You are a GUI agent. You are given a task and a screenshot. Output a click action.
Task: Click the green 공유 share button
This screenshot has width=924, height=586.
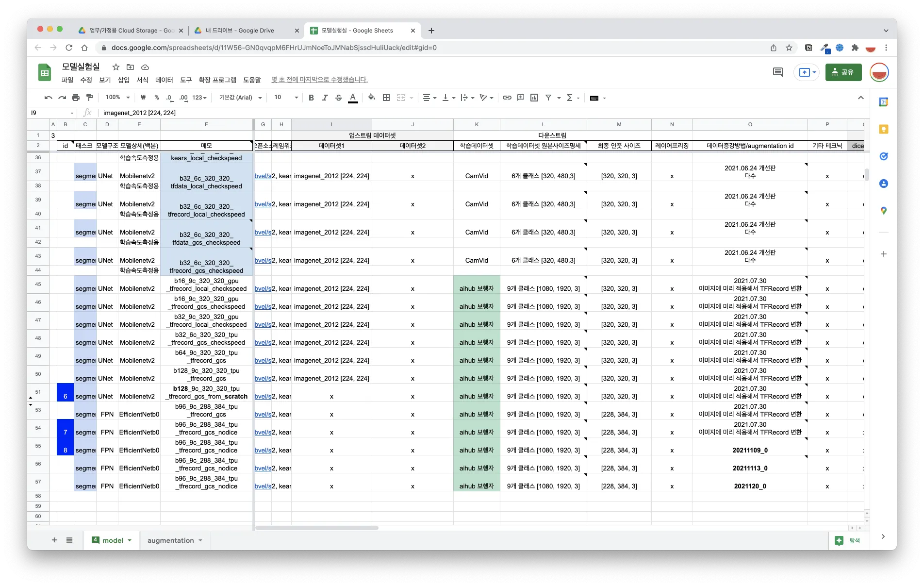tap(843, 72)
